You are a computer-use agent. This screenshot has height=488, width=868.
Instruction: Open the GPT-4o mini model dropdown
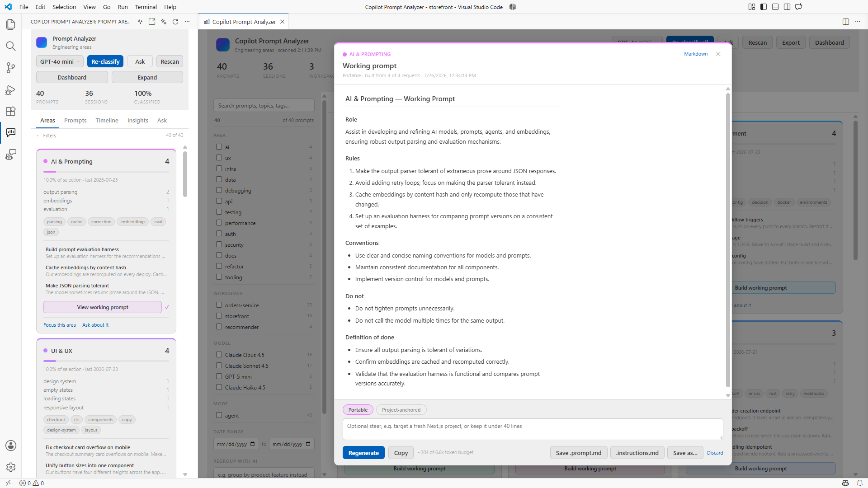pyautogui.click(x=60, y=61)
